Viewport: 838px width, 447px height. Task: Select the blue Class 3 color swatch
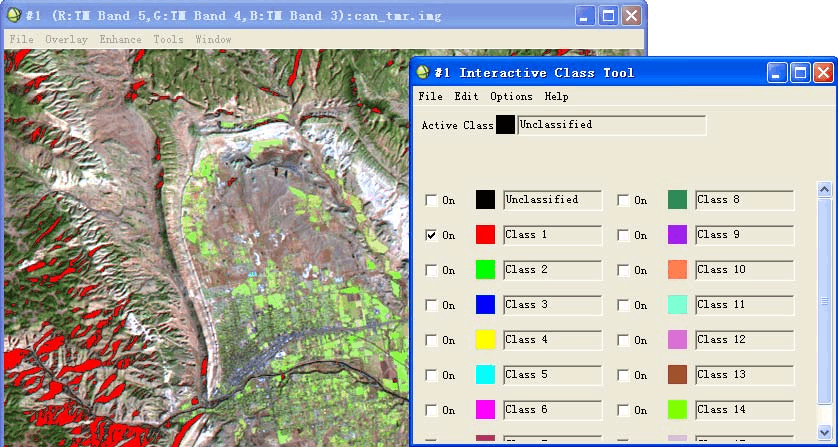tap(485, 305)
